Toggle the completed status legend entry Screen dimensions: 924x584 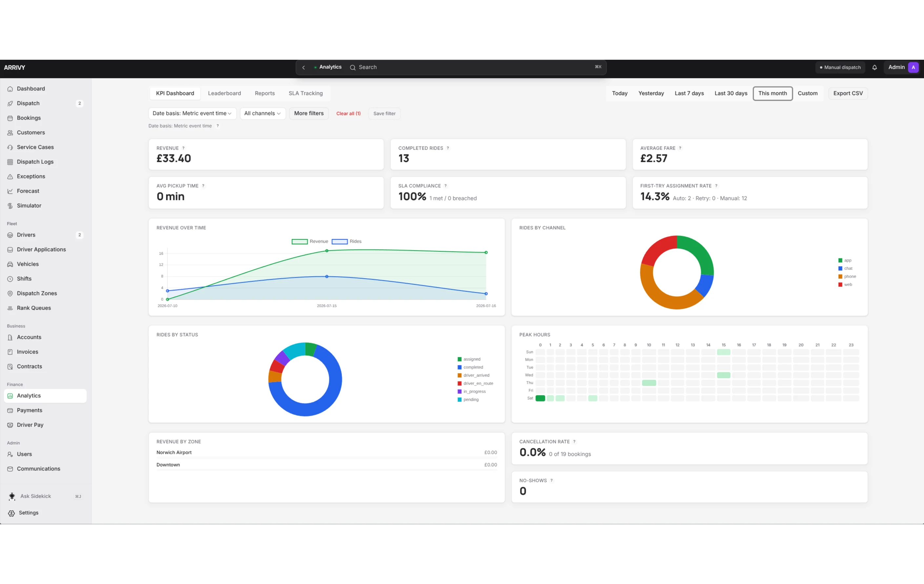[x=470, y=367]
